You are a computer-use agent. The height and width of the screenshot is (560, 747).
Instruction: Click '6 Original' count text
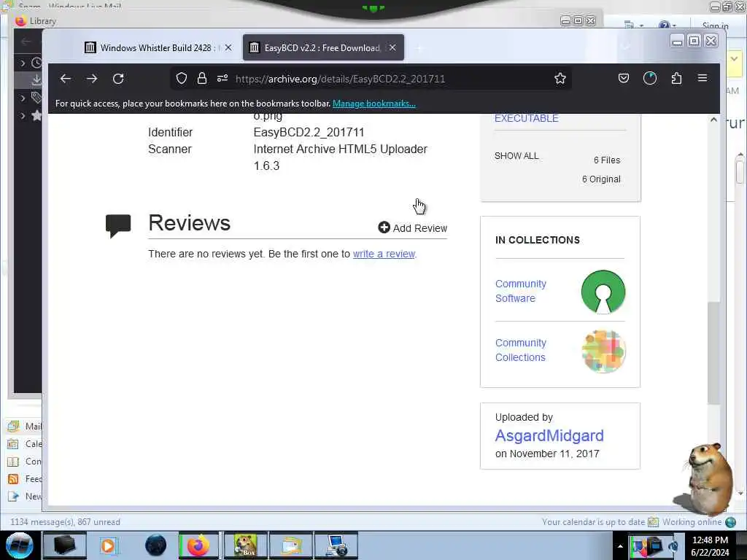601,179
